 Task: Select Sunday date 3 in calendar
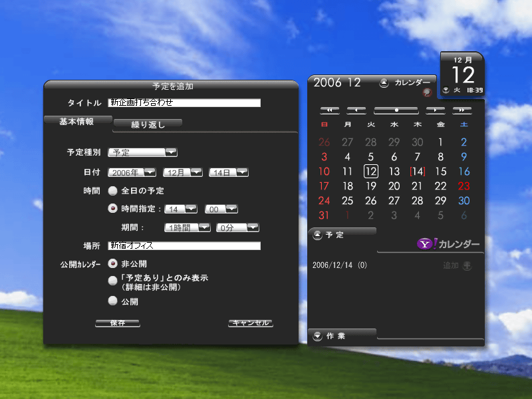[324, 157]
